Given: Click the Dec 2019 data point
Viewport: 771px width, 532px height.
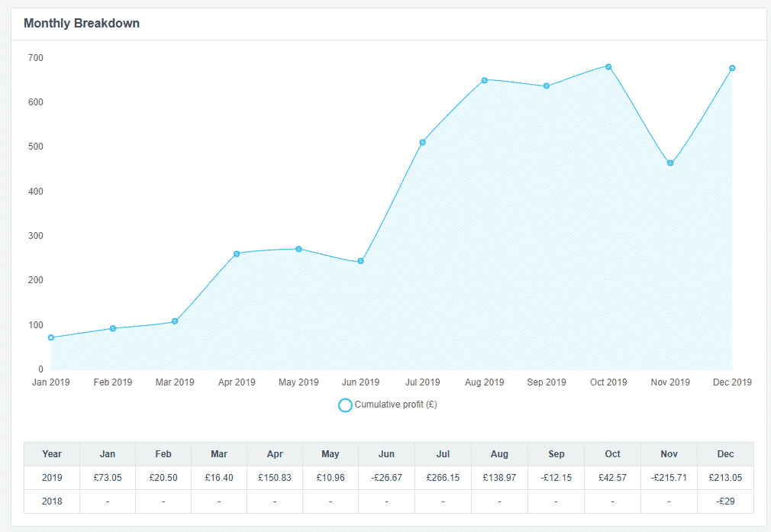Looking at the screenshot, I should 732,68.
